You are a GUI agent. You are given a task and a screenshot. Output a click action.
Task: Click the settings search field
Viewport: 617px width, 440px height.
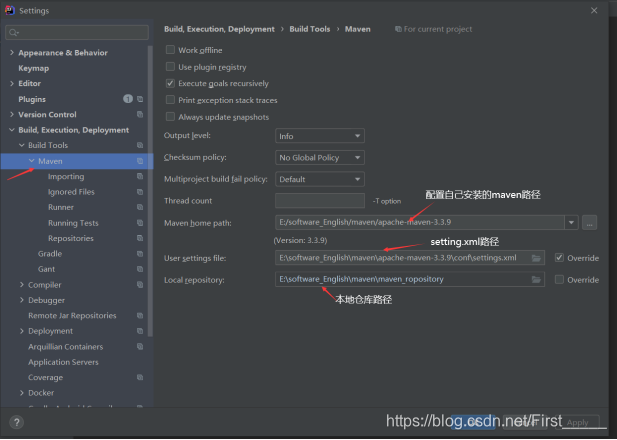click(77, 32)
